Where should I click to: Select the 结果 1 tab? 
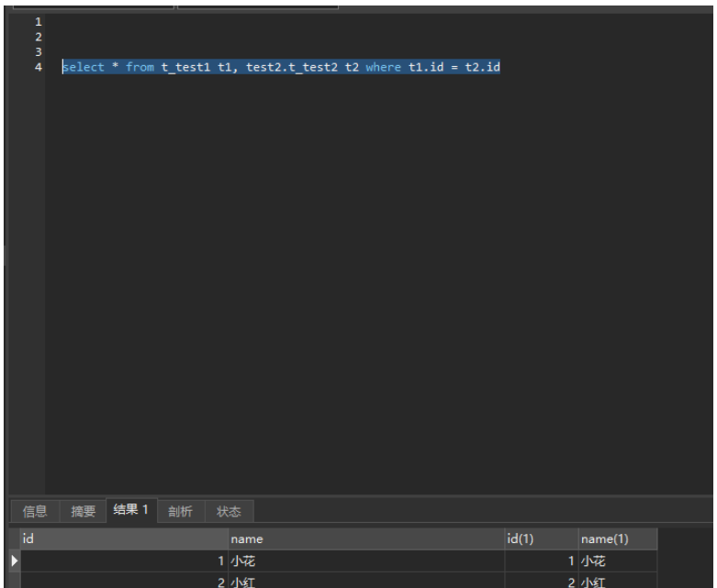(x=131, y=510)
